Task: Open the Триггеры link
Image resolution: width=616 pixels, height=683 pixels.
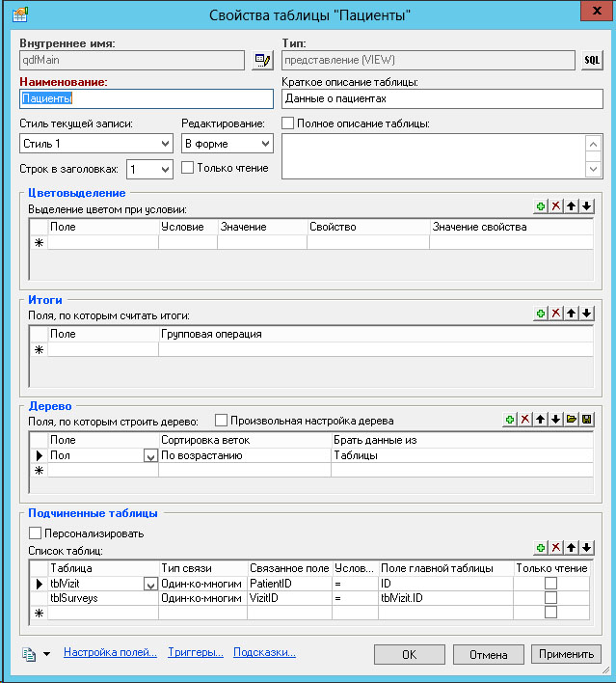Action: pos(196,653)
